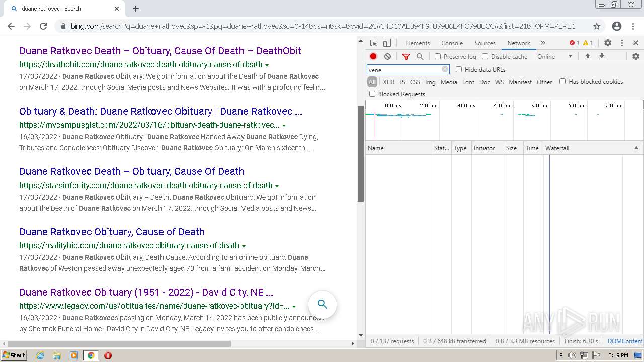Open the Windows Start menu

point(14,355)
